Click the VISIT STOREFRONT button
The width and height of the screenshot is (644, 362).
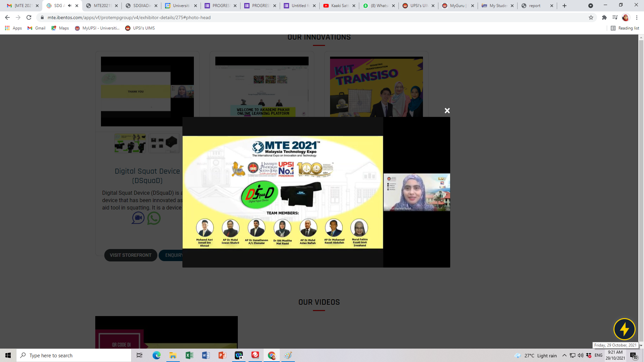tap(130, 255)
